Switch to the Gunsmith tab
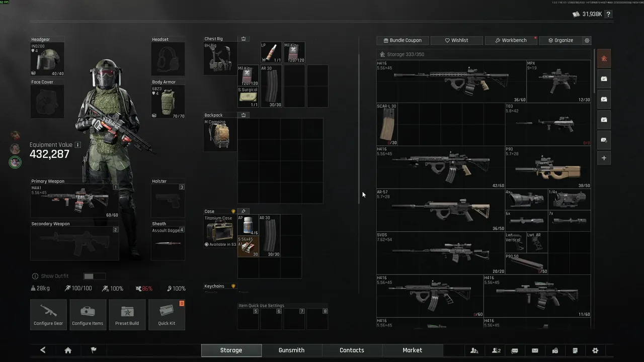This screenshot has width=644, height=362. point(292,350)
